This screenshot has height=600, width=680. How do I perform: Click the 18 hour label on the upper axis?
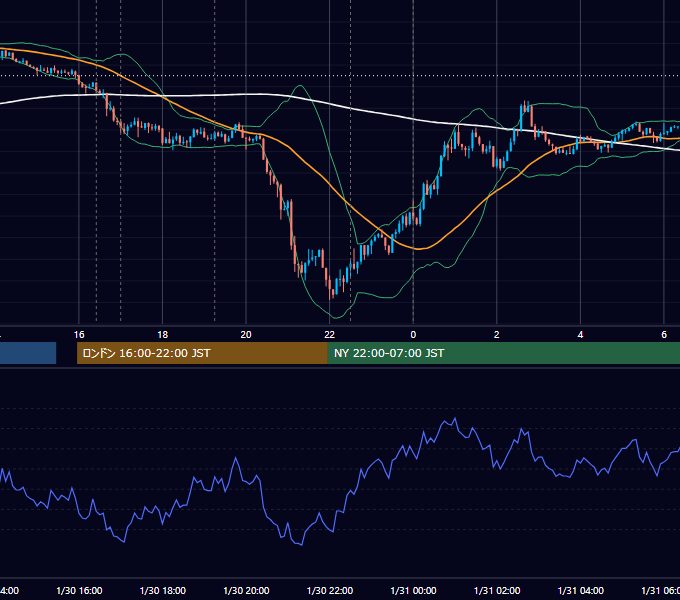point(163,335)
